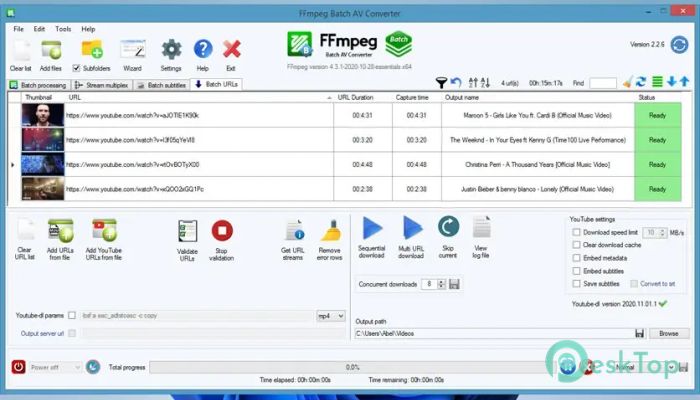Click Skip current
The image size is (700, 400).
pos(448,228)
